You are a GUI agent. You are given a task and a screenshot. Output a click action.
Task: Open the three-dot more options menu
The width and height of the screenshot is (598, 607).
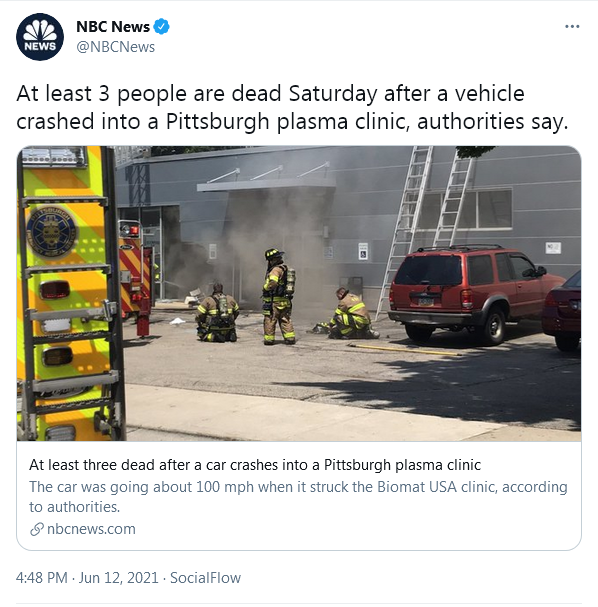tap(572, 26)
